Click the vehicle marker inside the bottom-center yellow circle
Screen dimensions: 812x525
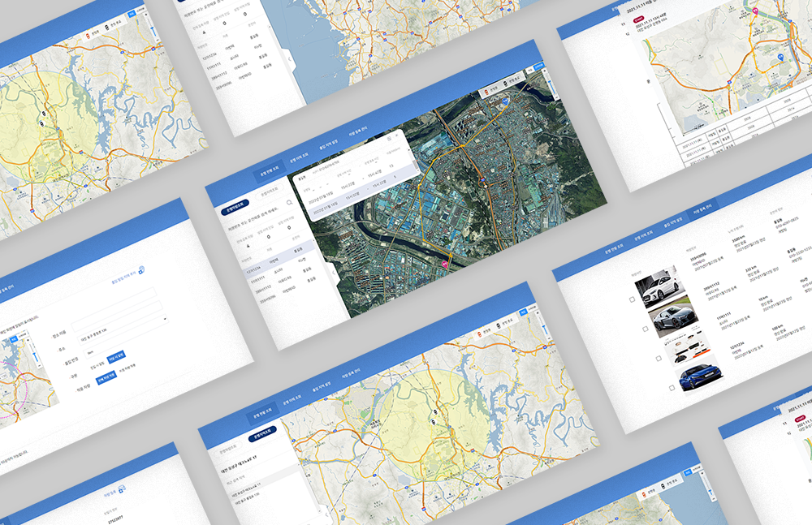434,413
